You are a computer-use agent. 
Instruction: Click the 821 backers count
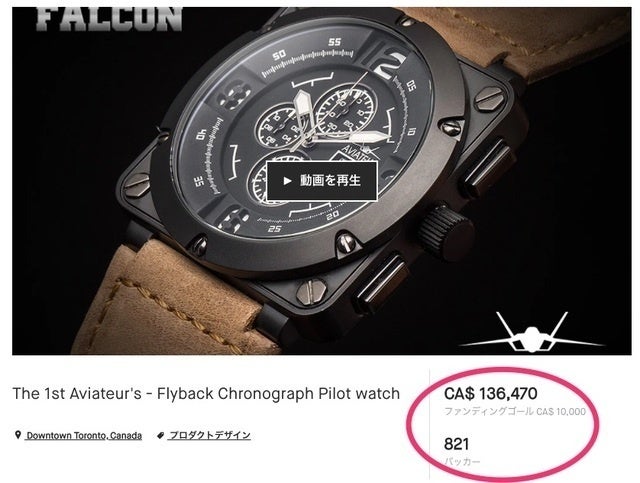coord(456,444)
